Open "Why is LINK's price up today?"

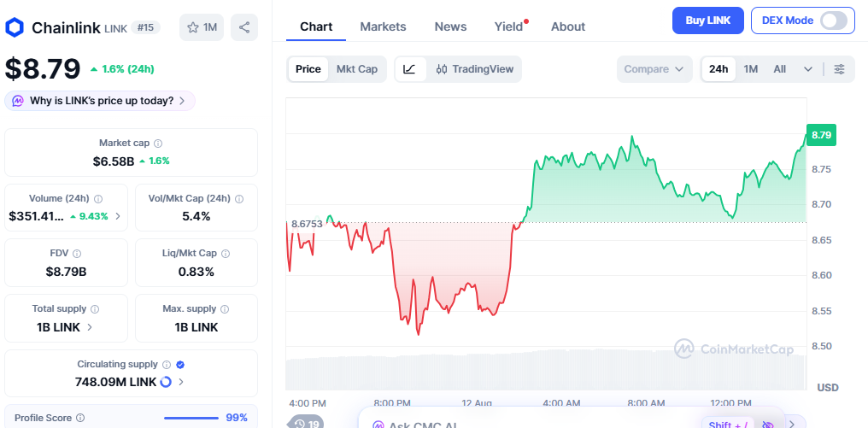coord(100,101)
